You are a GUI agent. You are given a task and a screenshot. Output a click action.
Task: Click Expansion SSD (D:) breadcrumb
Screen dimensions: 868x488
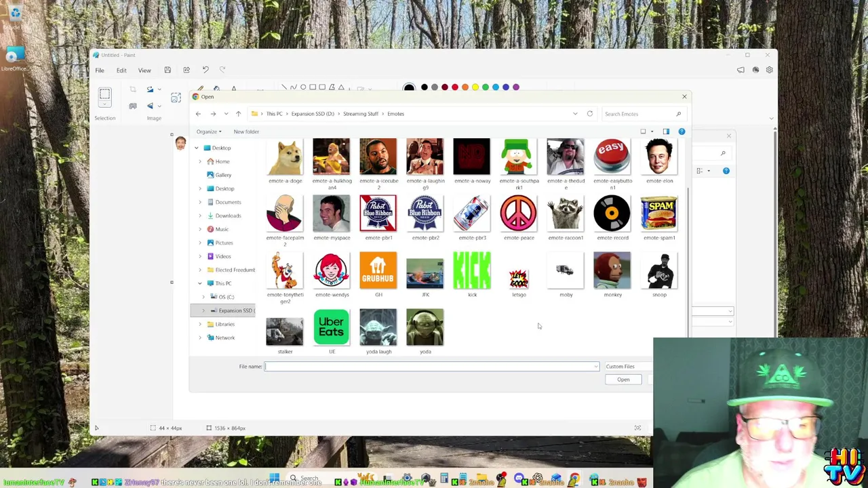click(313, 114)
